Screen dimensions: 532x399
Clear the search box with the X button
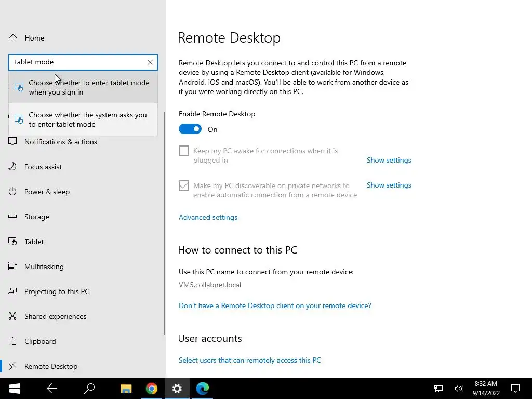pos(150,62)
